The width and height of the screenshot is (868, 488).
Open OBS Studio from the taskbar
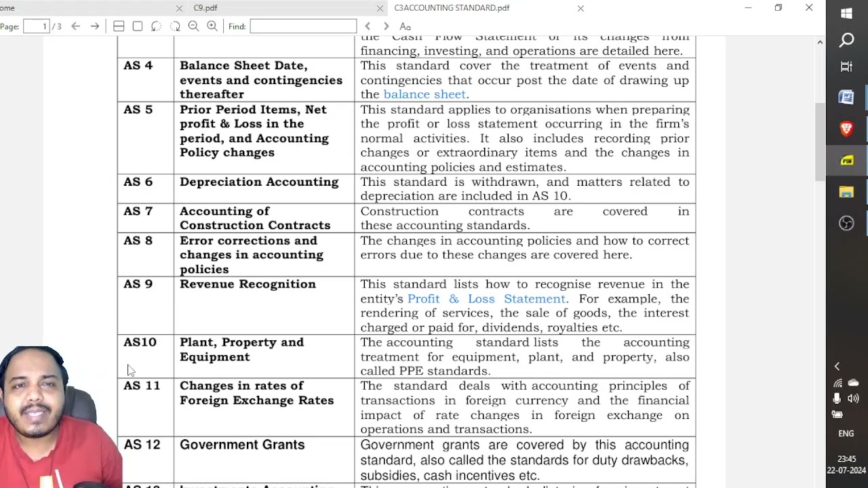tap(846, 224)
